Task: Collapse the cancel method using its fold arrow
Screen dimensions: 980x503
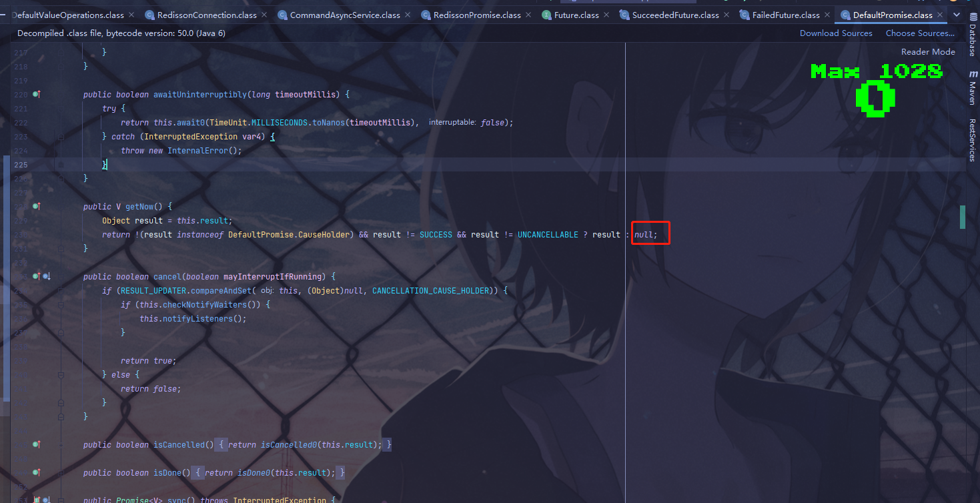Action: point(60,276)
